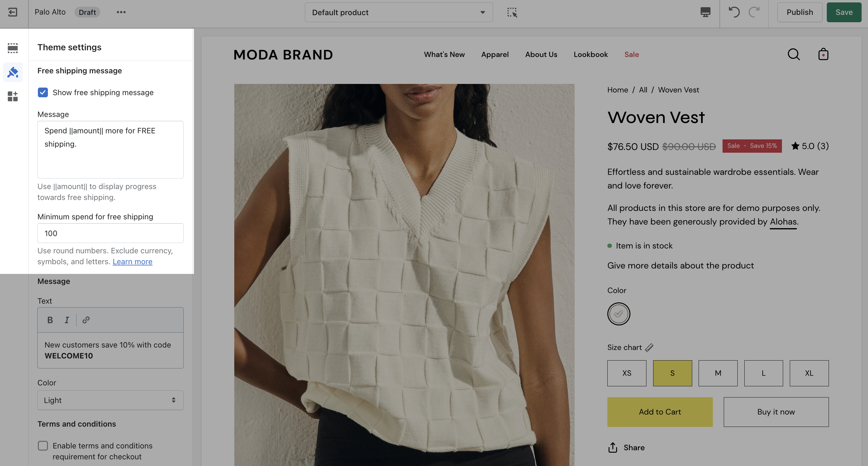Open the three-dot more actions menu
The height and width of the screenshot is (466, 868).
[x=121, y=12]
